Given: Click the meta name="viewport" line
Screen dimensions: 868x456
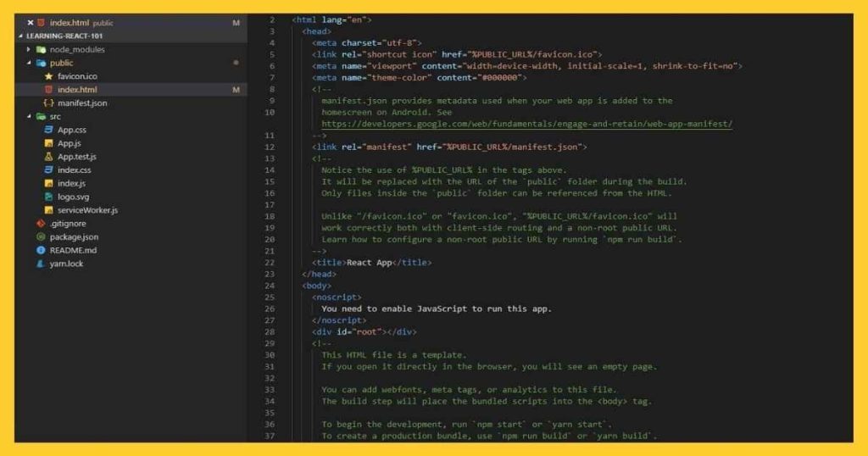Looking at the screenshot, I should pos(527,66).
